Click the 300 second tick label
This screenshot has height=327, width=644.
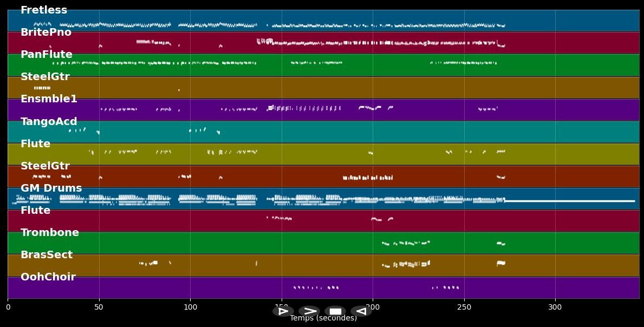click(555, 308)
